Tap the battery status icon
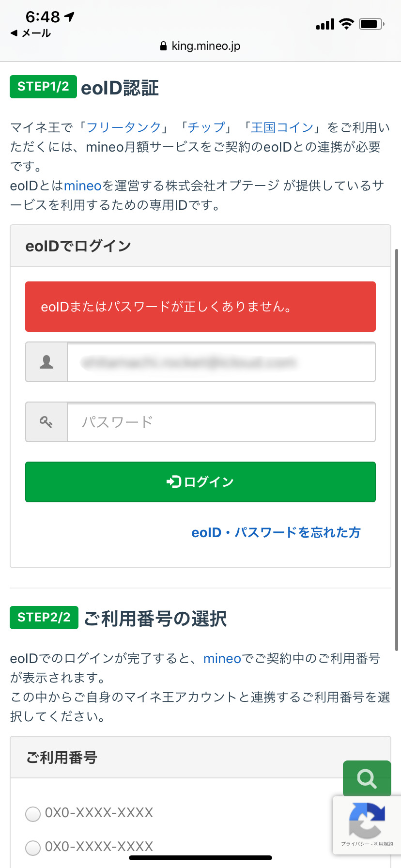 tap(371, 24)
